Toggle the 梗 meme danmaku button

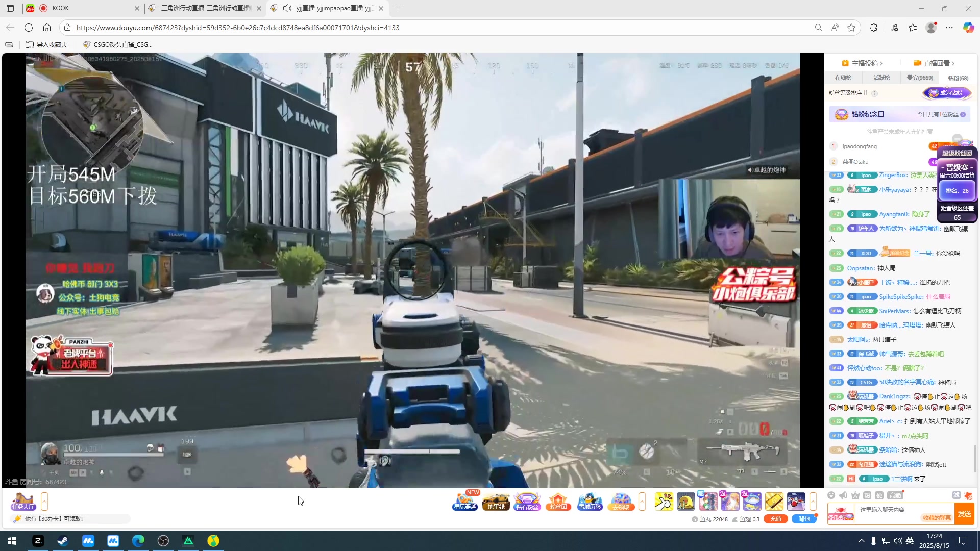click(x=879, y=495)
